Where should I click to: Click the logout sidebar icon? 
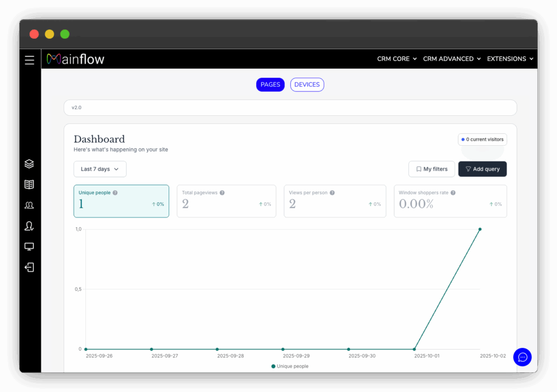point(29,267)
